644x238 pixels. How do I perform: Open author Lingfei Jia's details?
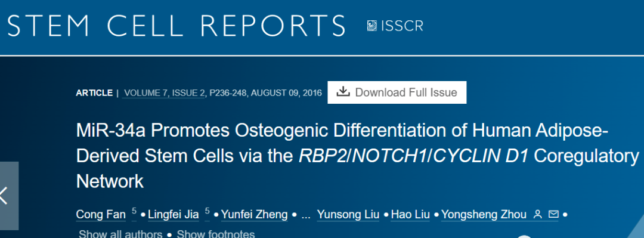(x=174, y=215)
